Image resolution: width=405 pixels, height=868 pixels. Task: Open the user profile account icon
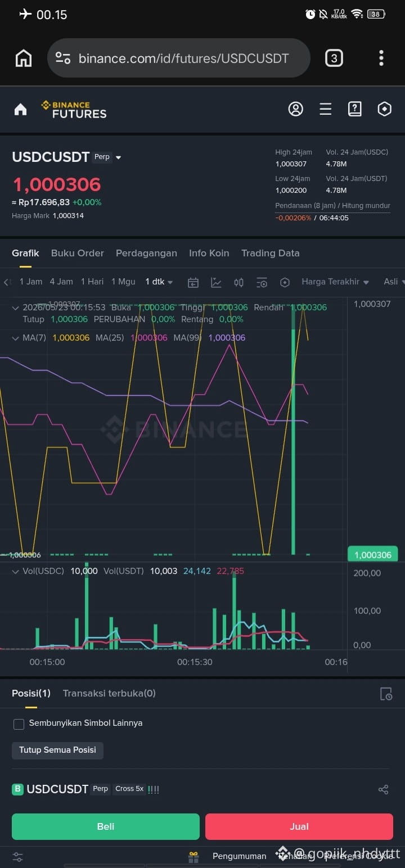[x=295, y=109]
